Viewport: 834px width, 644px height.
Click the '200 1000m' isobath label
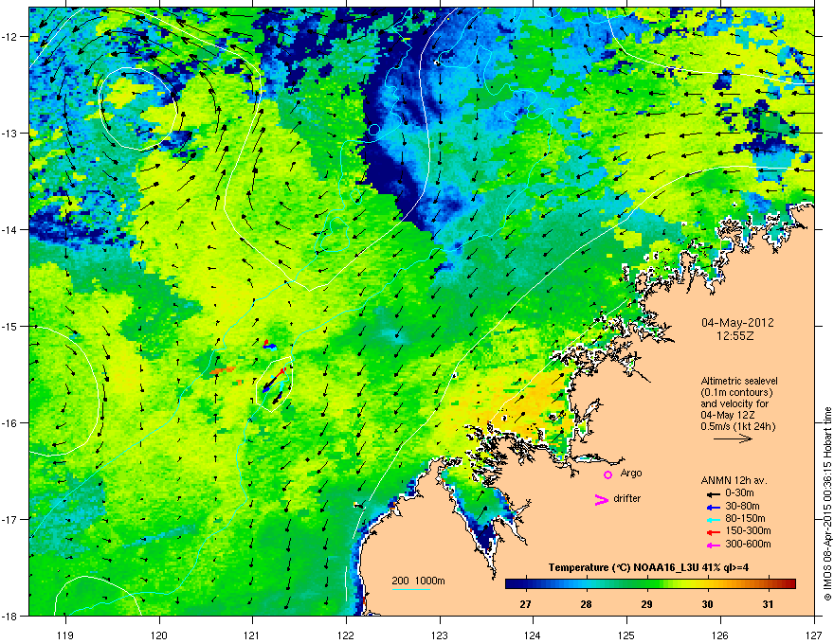pos(418,581)
